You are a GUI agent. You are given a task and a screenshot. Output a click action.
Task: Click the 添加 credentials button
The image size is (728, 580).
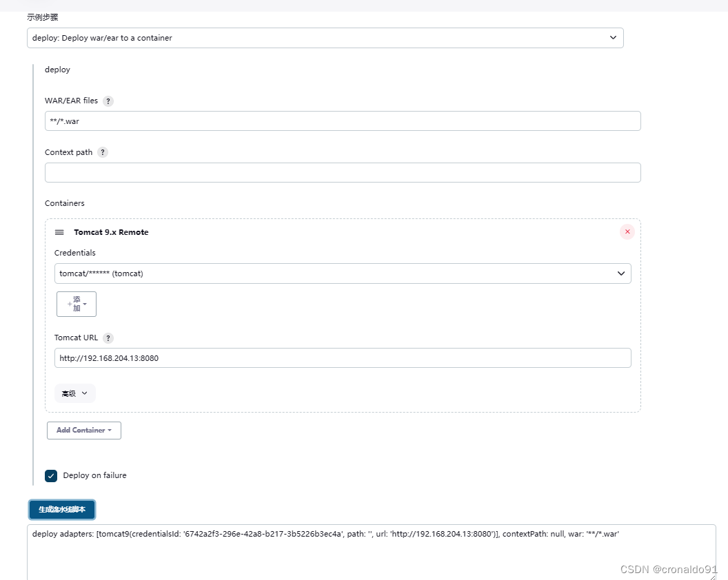click(77, 304)
